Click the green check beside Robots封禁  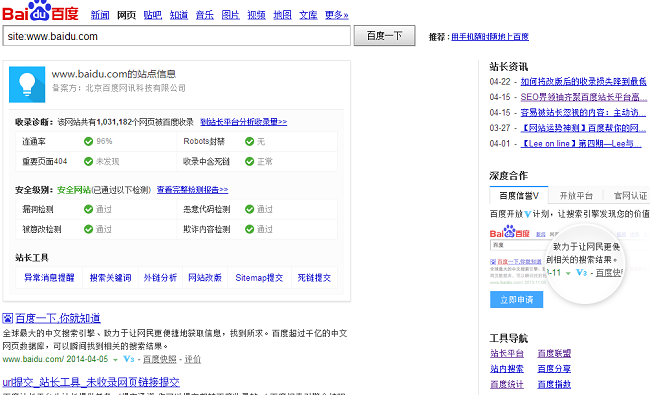(x=249, y=141)
